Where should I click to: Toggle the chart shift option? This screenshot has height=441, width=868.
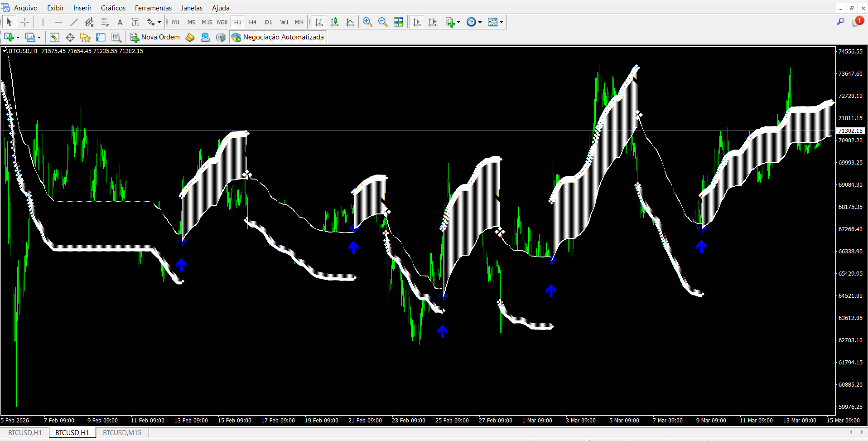pyautogui.click(x=433, y=22)
